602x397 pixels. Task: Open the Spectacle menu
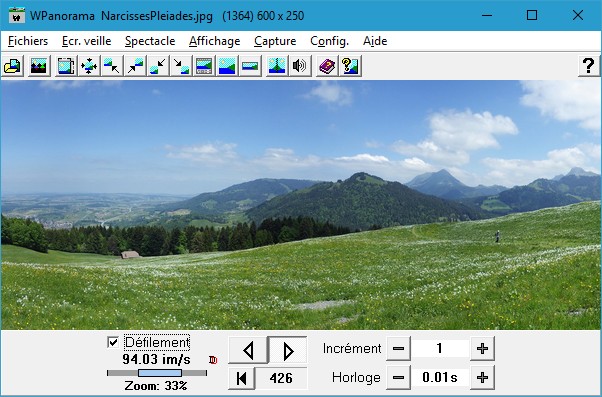(150, 41)
